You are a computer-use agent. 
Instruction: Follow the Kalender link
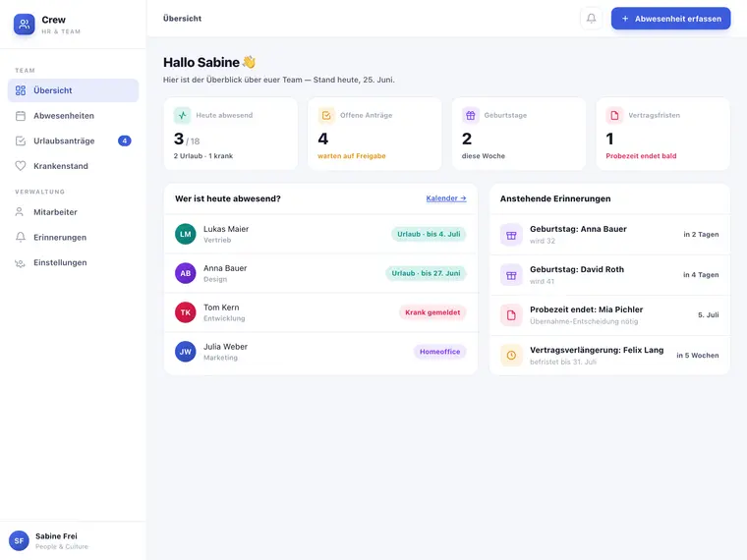(x=446, y=198)
